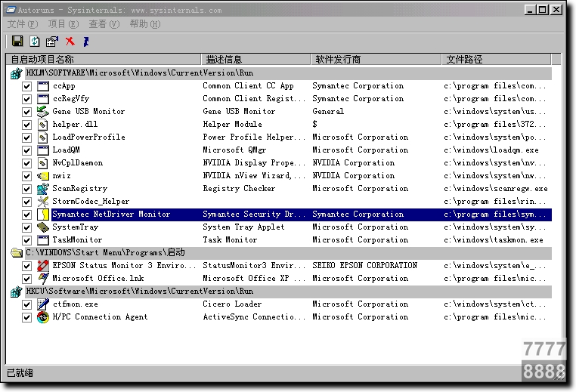Click the blue Jump-to toolbar icon
The image size is (576, 392).
click(86, 42)
